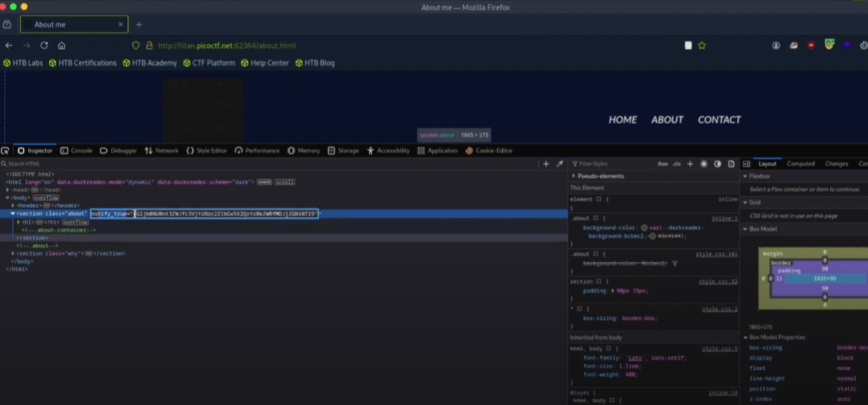This screenshot has width=868, height=405.
Task: Open the HTB Blog bookmark
Action: pos(314,63)
